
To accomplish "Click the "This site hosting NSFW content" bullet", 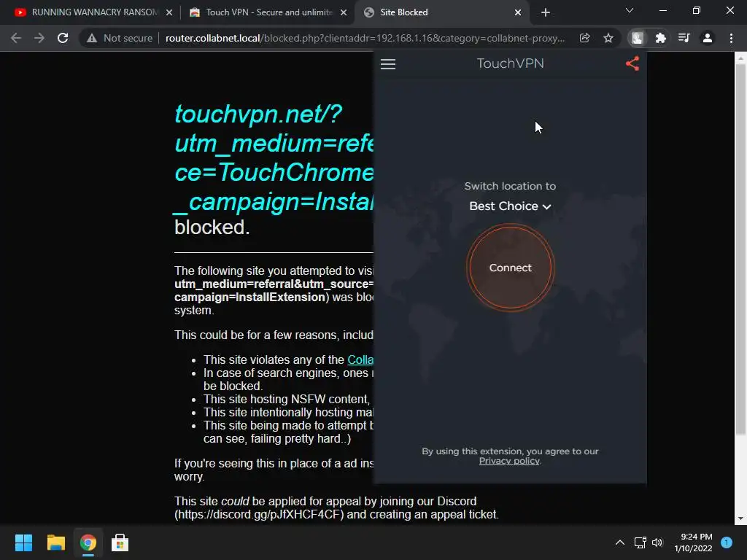I will tap(286, 399).
